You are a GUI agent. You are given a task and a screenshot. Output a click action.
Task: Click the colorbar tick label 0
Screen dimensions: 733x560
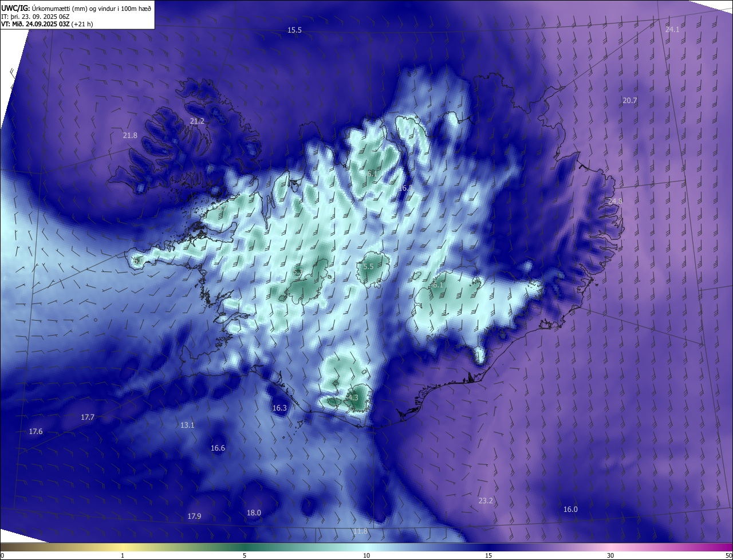click(2, 555)
